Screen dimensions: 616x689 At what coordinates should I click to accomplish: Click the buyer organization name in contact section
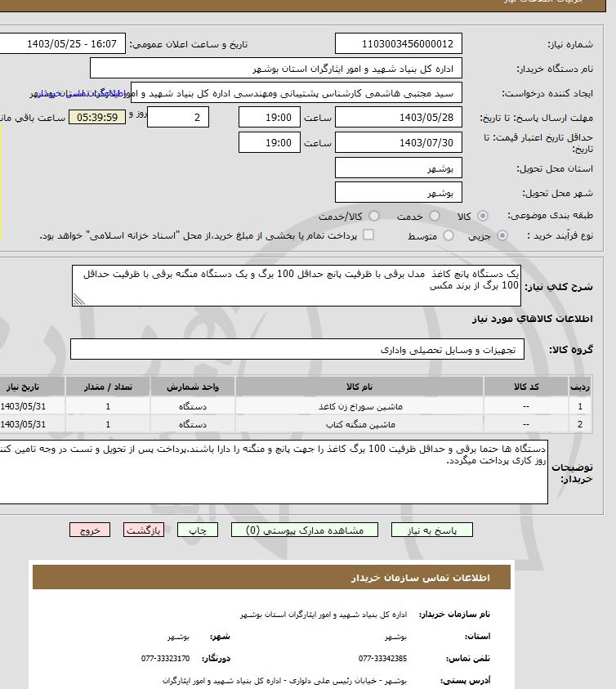click(x=324, y=615)
